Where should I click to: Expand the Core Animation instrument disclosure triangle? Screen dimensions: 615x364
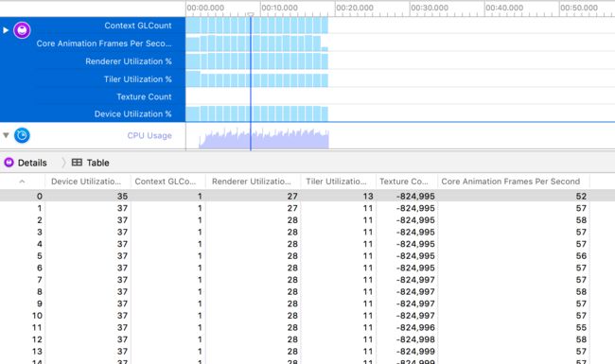point(6,30)
